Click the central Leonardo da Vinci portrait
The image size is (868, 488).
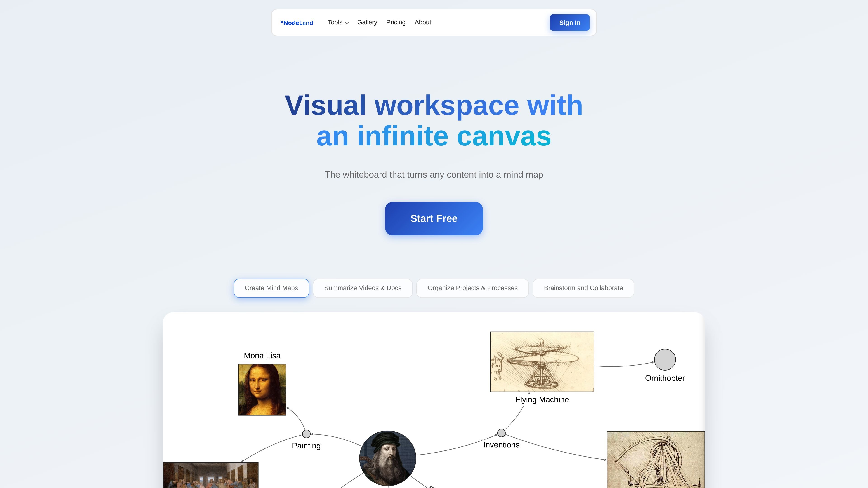[387, 458]
